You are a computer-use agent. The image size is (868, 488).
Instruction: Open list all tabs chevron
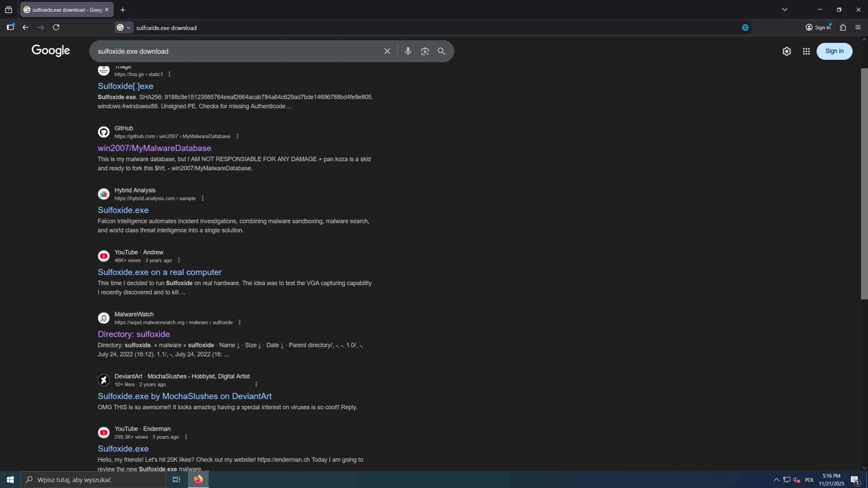(785, 9)
